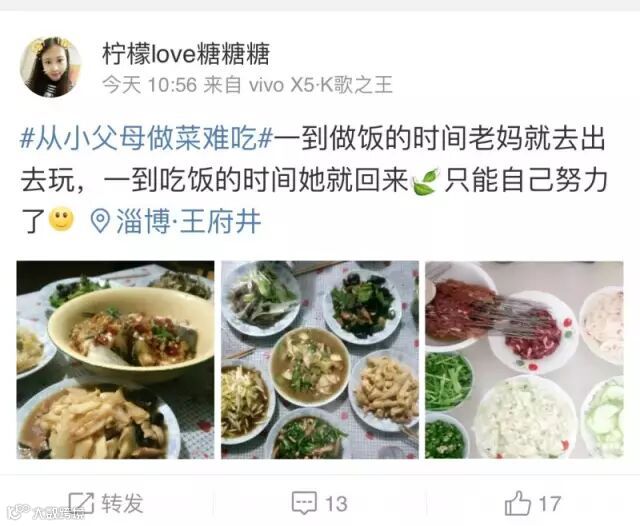Tap the smiley face emoji in post
Image resolution: width=640 pixels, height=526 pixels.
pyautogui.click(x=61, y=220)
